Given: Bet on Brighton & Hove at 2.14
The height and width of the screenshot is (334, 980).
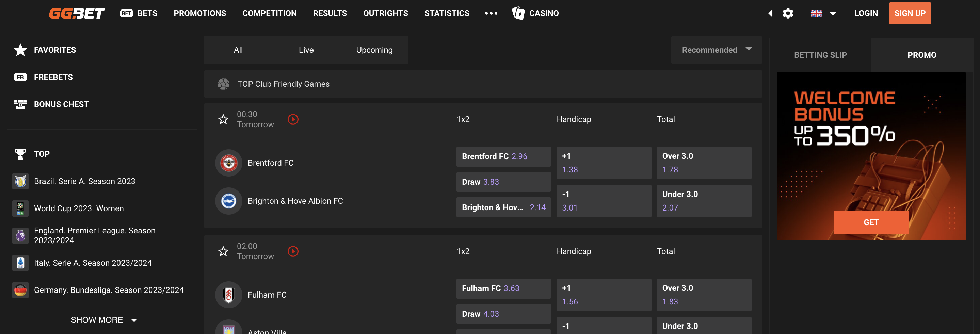Looking at the screenshot, I should coord(503,207).
